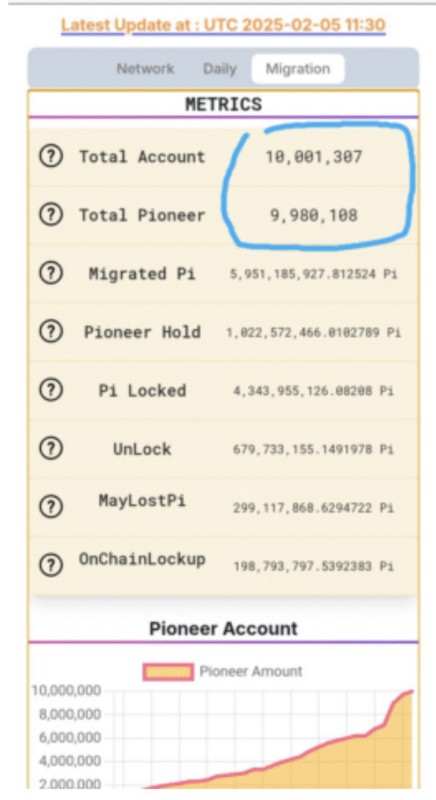Click help icon next to Pioneer Hold
The image size is (436, 800).
(51, 332)
